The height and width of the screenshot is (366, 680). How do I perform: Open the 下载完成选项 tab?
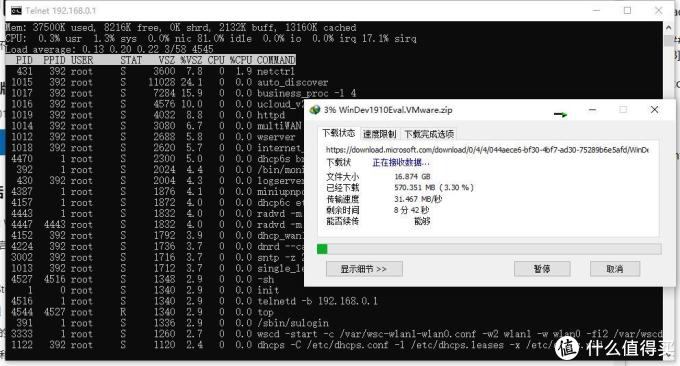coord(429,134)
